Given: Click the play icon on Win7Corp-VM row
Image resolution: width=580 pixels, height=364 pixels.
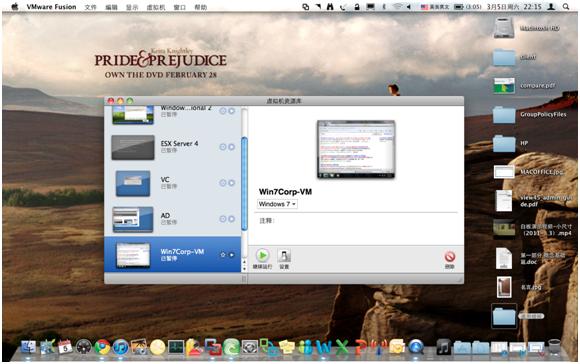Looking at the screenshot, I should [232, 255].
